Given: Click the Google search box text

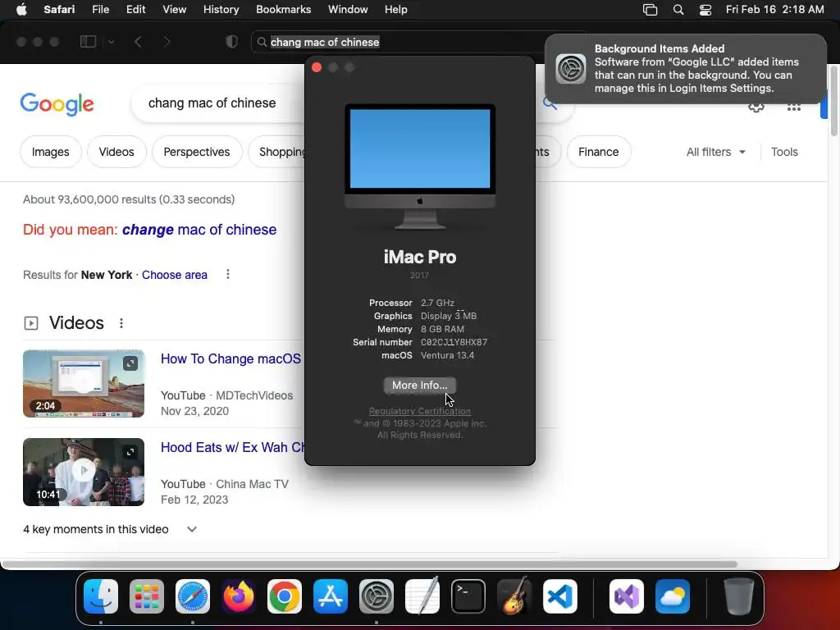Looking at the screenshot, I should pos(212,103).
